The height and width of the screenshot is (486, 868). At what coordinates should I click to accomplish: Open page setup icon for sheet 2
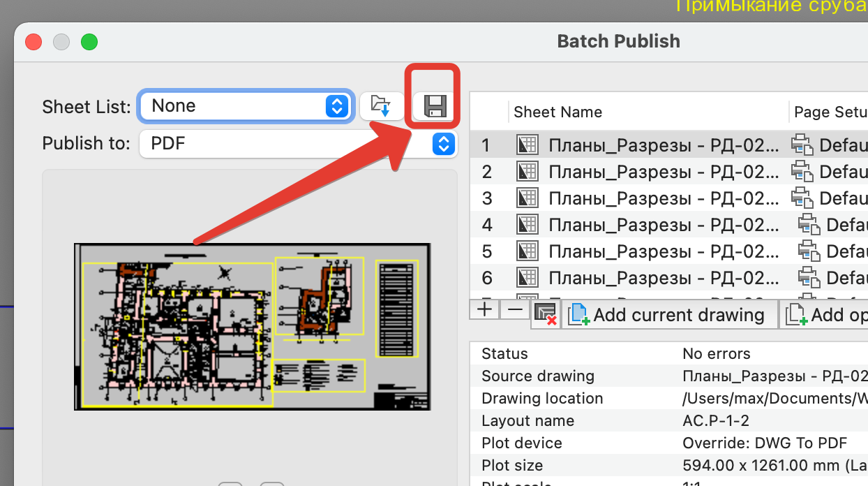[x=801, y=171]
